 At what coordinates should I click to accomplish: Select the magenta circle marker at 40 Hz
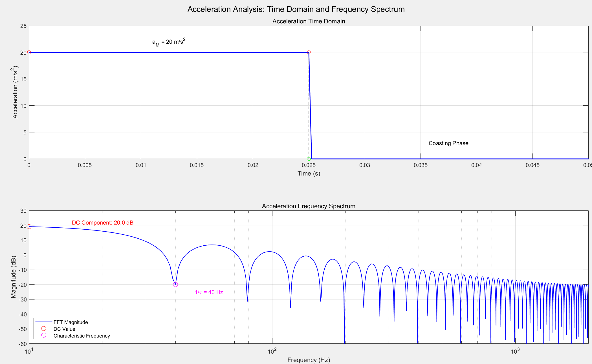point(175,285)
